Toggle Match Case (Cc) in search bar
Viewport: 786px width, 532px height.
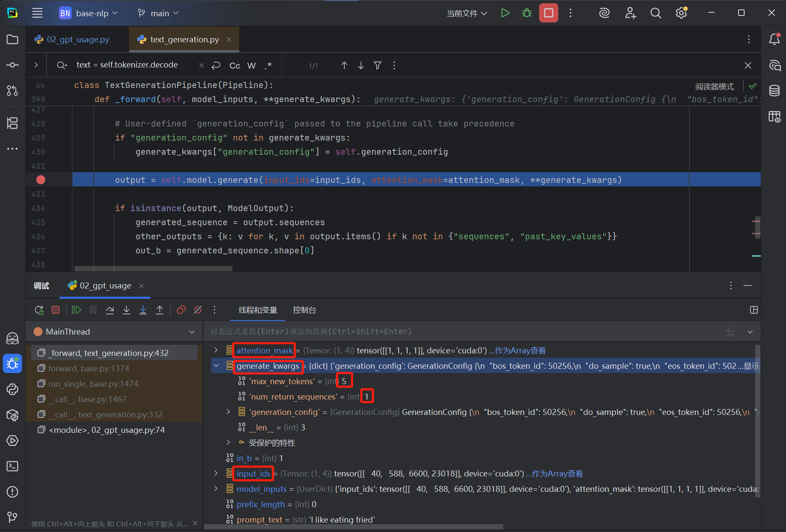(x=235, y=65)
